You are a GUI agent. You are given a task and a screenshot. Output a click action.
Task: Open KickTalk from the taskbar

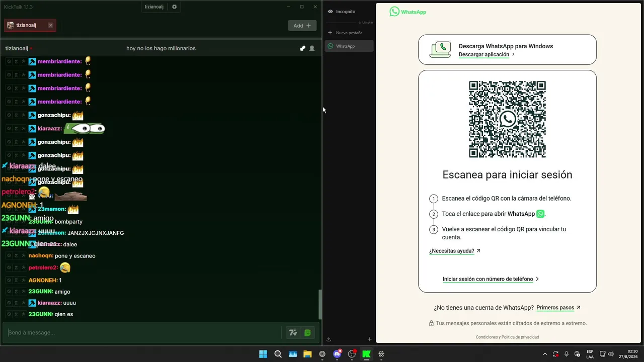tap(367, 354)
